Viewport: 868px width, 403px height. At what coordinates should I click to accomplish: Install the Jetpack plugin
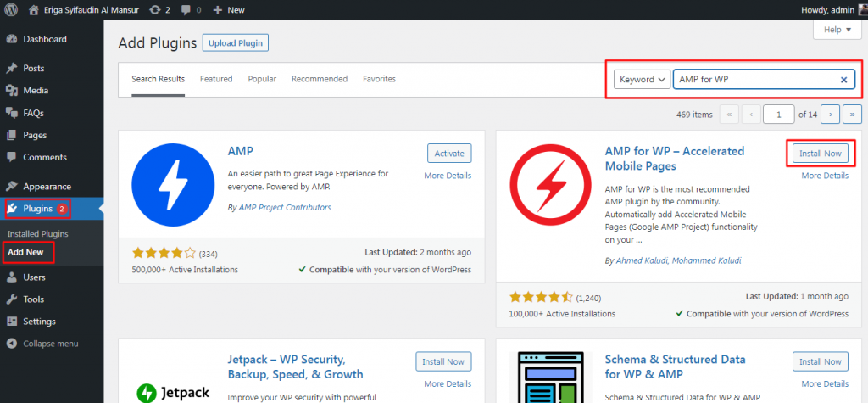[443, 361]
